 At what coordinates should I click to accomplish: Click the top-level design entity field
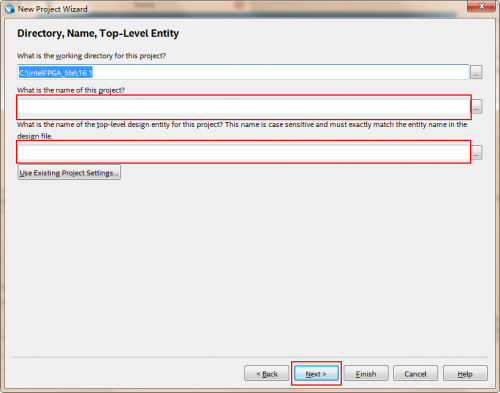[x=244, y=152]
